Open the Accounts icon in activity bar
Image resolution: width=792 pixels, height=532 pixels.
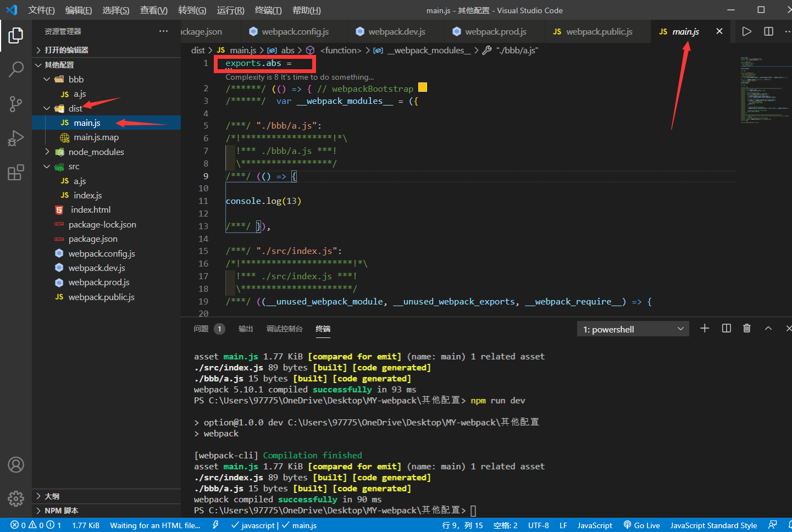pos(16,465)
